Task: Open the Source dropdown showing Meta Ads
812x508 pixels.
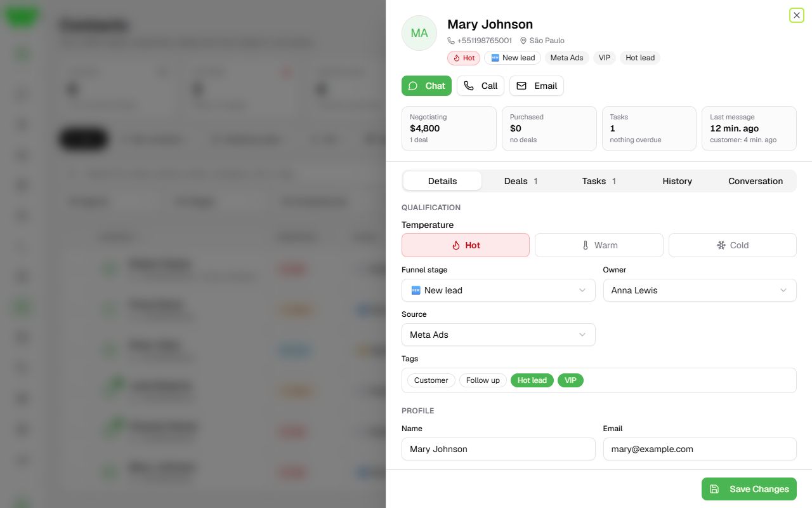Action: coord(499,335)
